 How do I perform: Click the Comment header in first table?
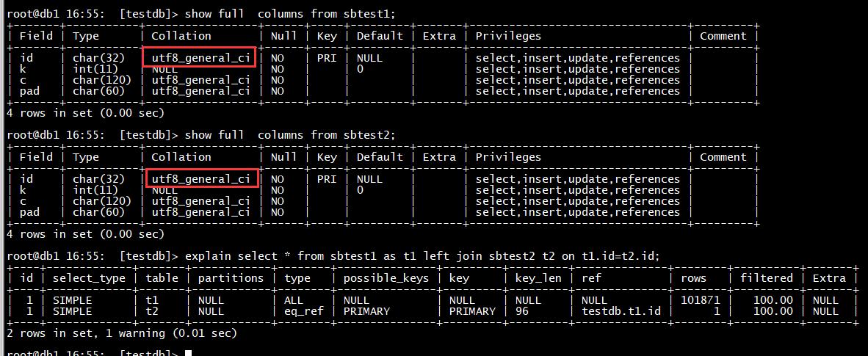pos(723,36)
